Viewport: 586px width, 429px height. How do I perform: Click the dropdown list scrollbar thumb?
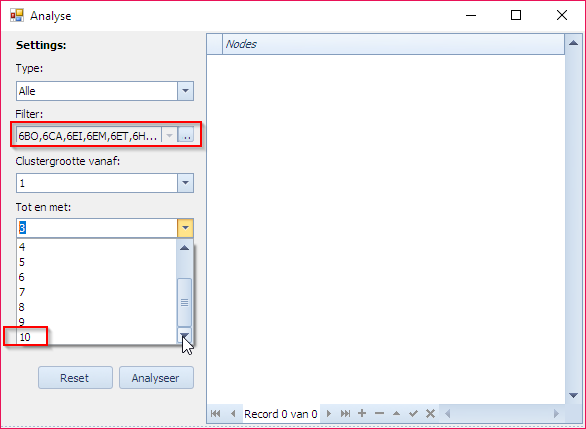point(184,302)
